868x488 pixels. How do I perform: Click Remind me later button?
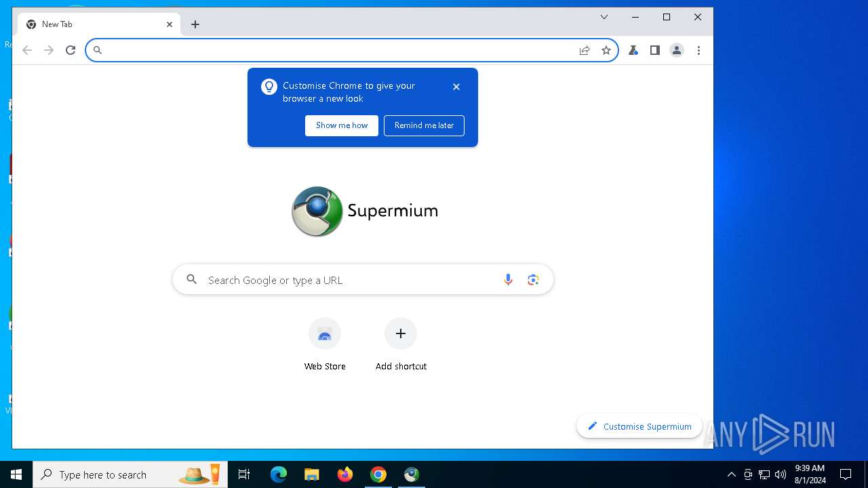click(425, 125)
